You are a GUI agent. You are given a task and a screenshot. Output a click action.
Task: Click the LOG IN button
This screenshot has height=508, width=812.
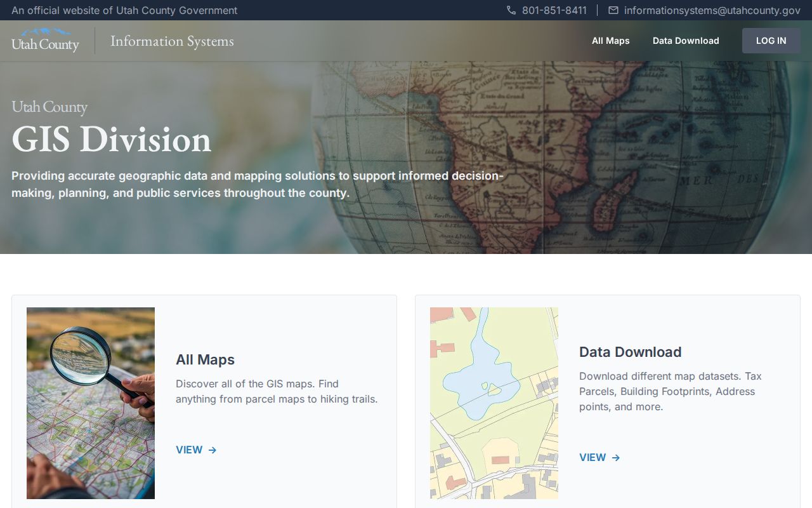click(771, 41)
